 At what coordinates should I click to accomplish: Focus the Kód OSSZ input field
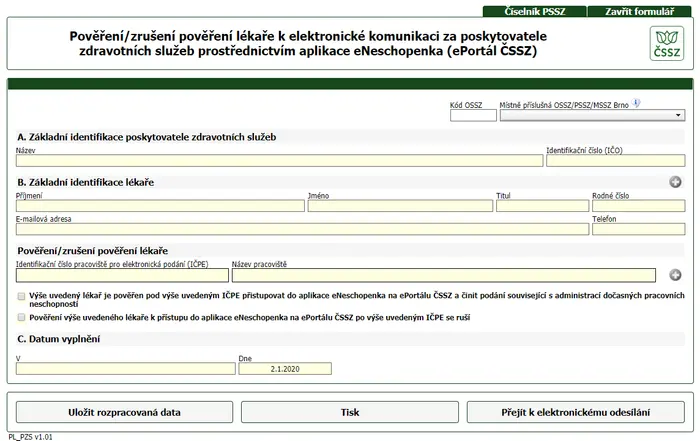point(473,115)
